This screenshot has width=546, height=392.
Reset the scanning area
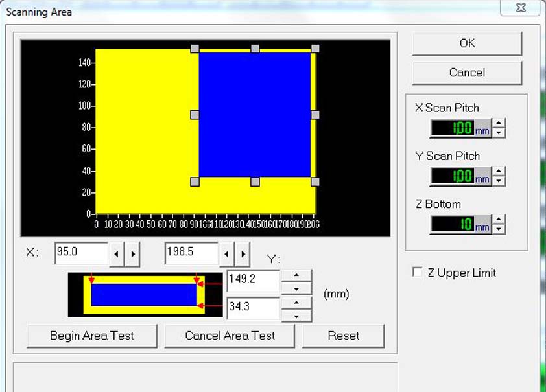[343, 336]
